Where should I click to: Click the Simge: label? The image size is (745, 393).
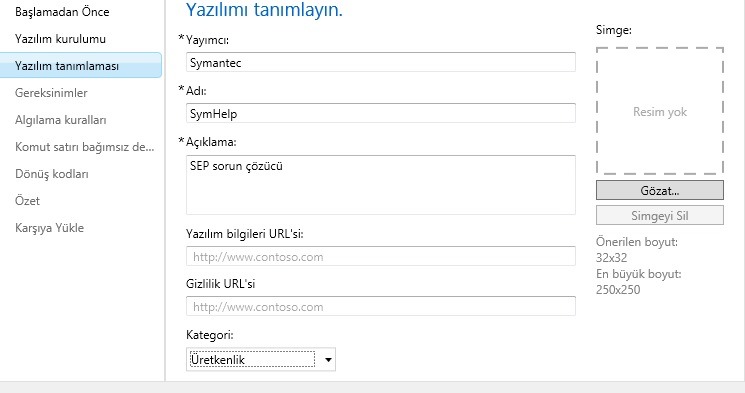[x=614, y=30]
